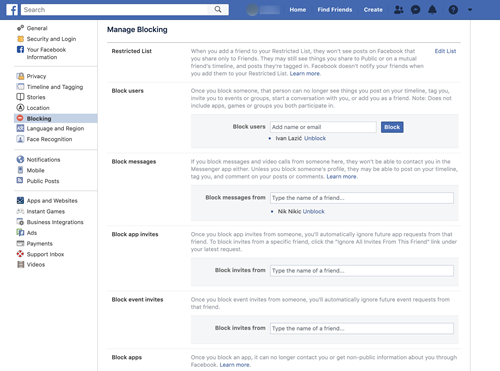The height and width of the screenshot is (371, 500).
Task: Unblock Ivan Lazić
Action: coord(315,138)
